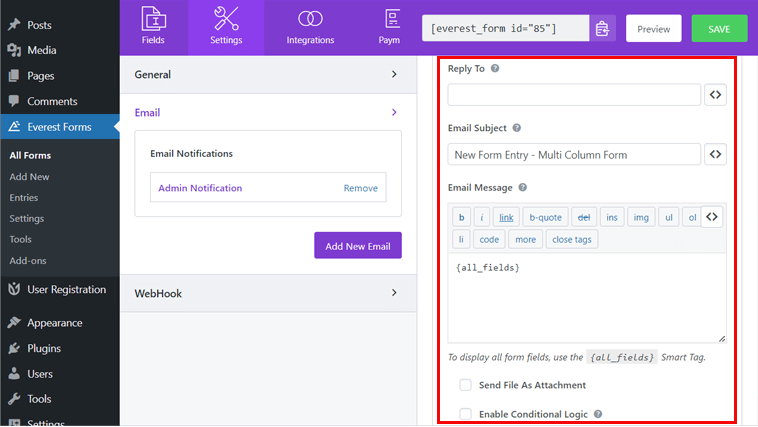The width and height of the screenshot is (758, 427).
Task: Click the Add New Email button
Action: coord(358,246)
